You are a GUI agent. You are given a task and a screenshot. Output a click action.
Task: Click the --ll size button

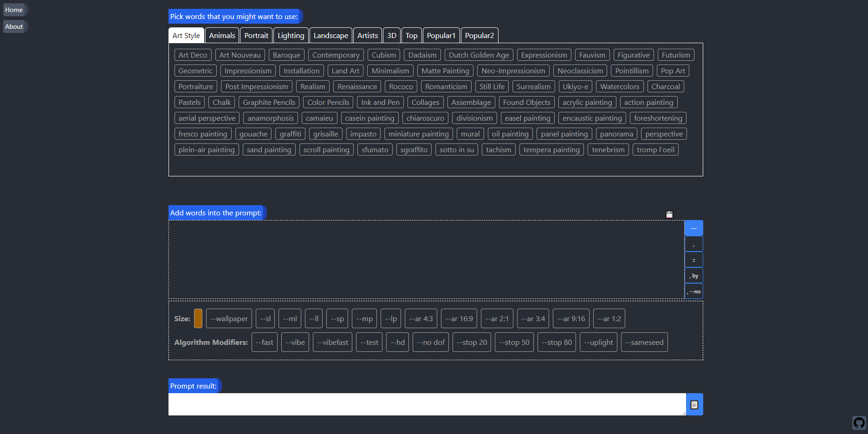point(314,318)
